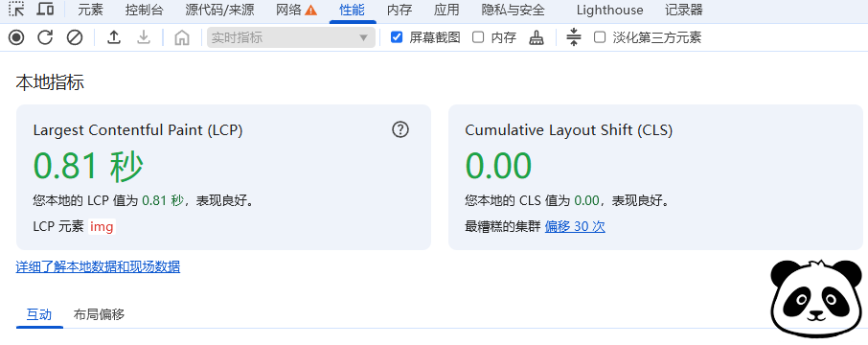Click the Largest Contentful Paint (LCP) heading
Viewport: 868px width, 345px height.
tap(138, 130)
